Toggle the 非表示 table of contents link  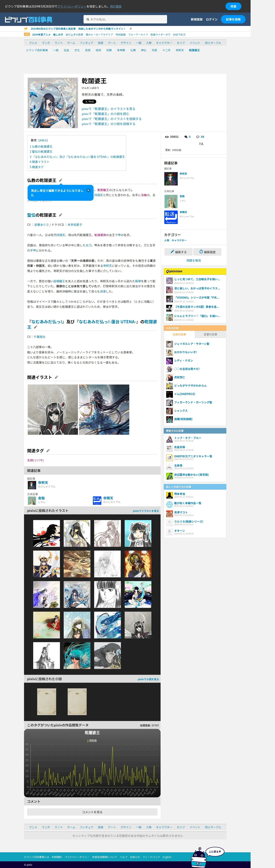(x=43, y=141)
